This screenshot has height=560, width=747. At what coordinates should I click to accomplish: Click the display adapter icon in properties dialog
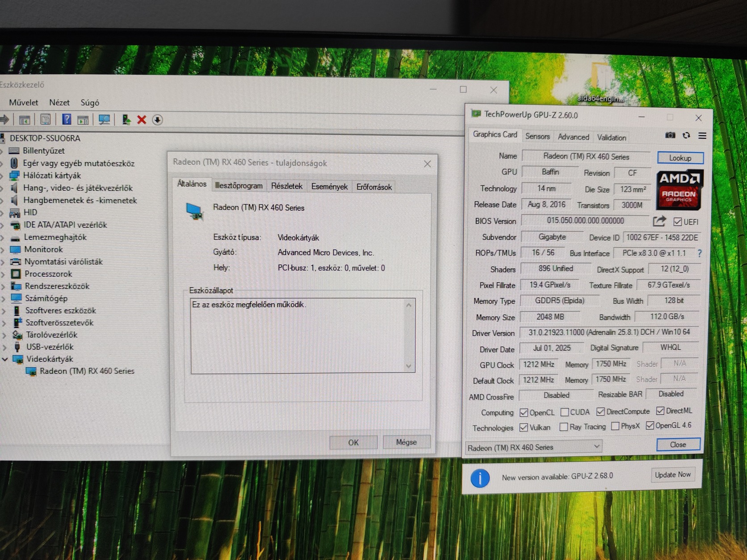point(195,211)
